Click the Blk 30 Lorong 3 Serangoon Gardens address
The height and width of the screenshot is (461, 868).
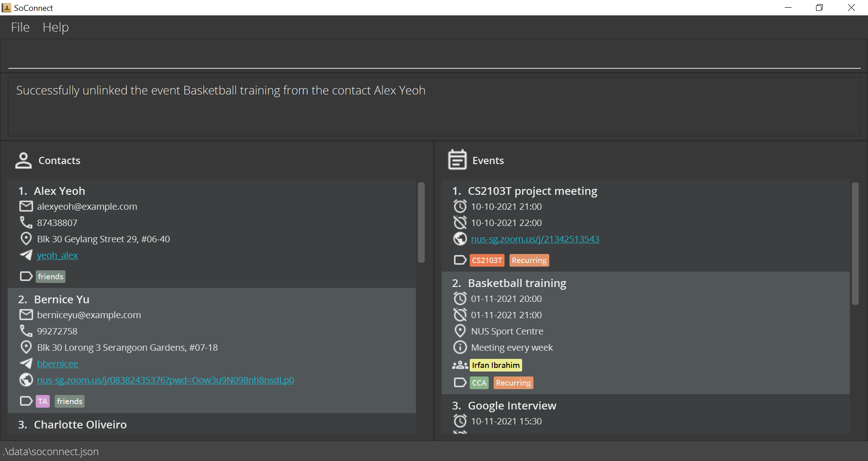127,348
